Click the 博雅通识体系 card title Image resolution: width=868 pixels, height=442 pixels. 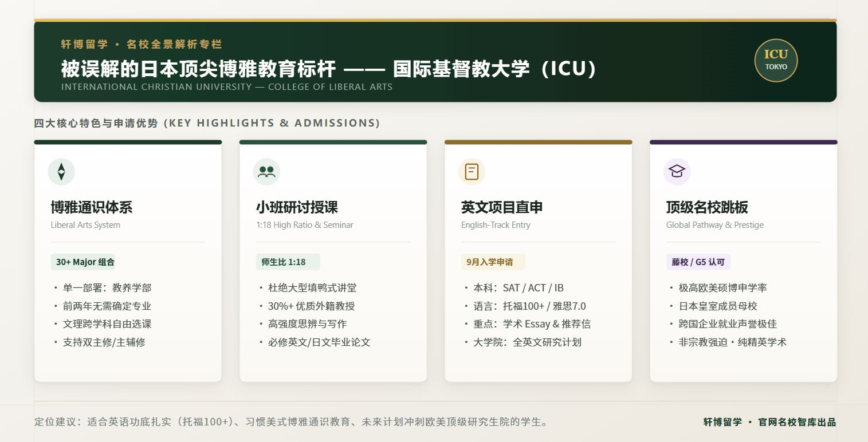click(x=92, y=207)
